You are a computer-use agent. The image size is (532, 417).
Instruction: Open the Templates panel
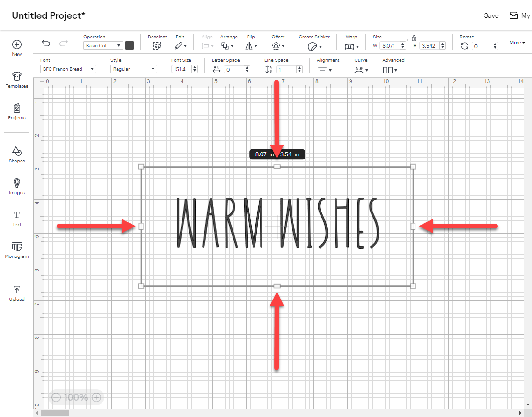click(x=17, y=80)
